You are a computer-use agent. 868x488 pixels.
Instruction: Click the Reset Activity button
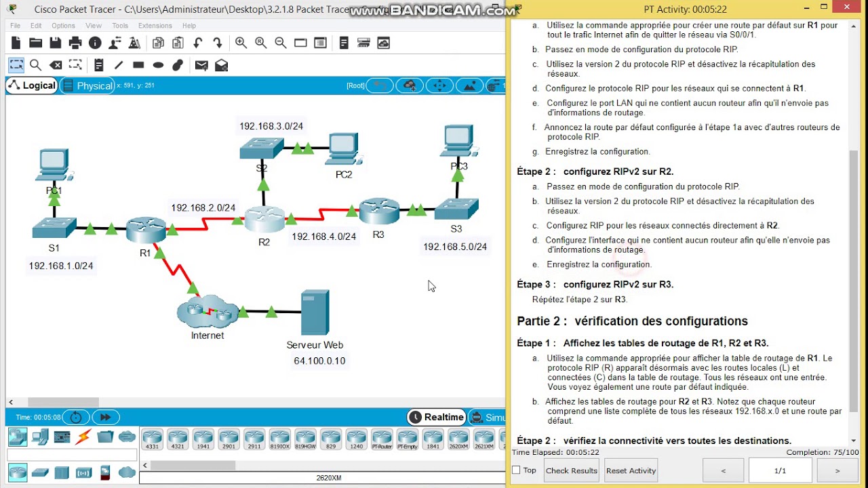tap(631, 470)
